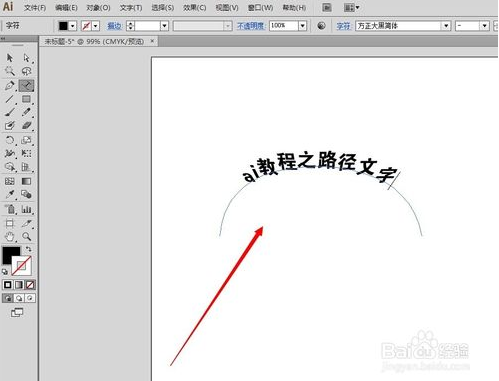Click the Go to Bridge icon
This screenshot has width=499, height=381.
[327, 7]
